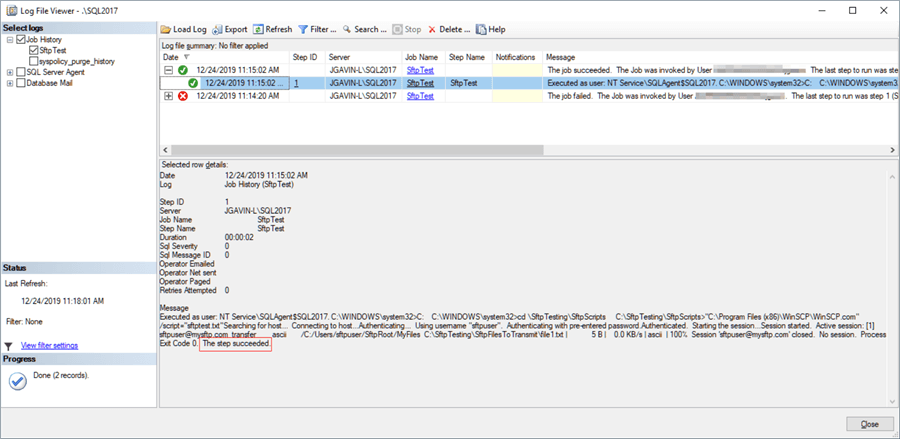The image size is (900, 439).
Task: Expand the Database Mail tree node
Action: 9,83
